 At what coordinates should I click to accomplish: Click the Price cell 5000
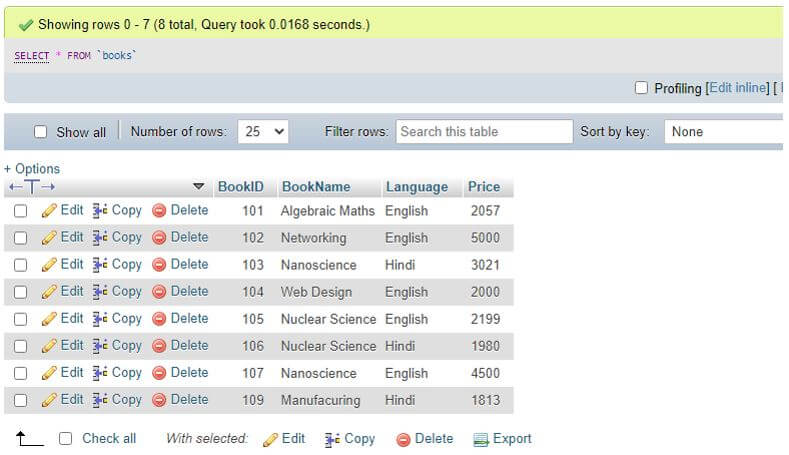pos(485,238)
